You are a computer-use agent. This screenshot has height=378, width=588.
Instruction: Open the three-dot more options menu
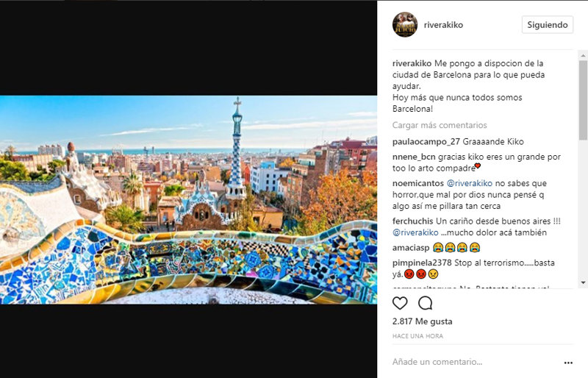tap(567, 363)
